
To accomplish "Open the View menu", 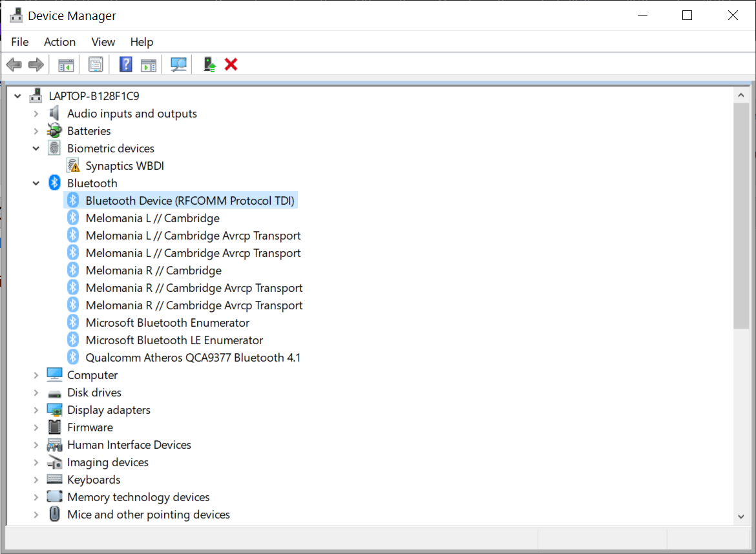I will pyautogui.click(x=103, y=42).
